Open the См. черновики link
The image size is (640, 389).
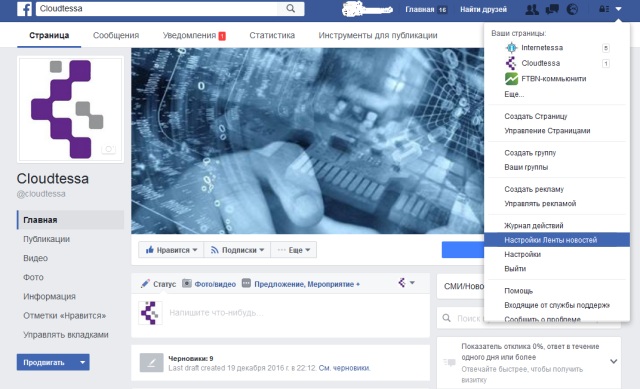tap(344, 368)
